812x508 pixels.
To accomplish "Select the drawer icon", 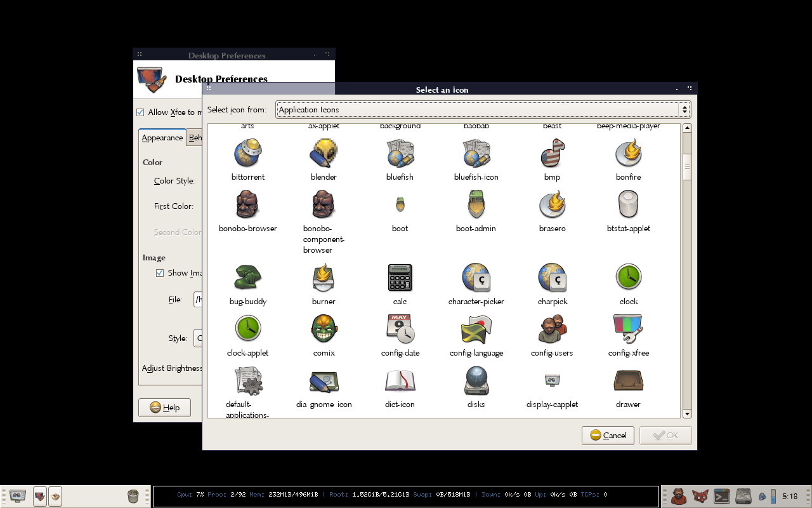I will (628, 380).
